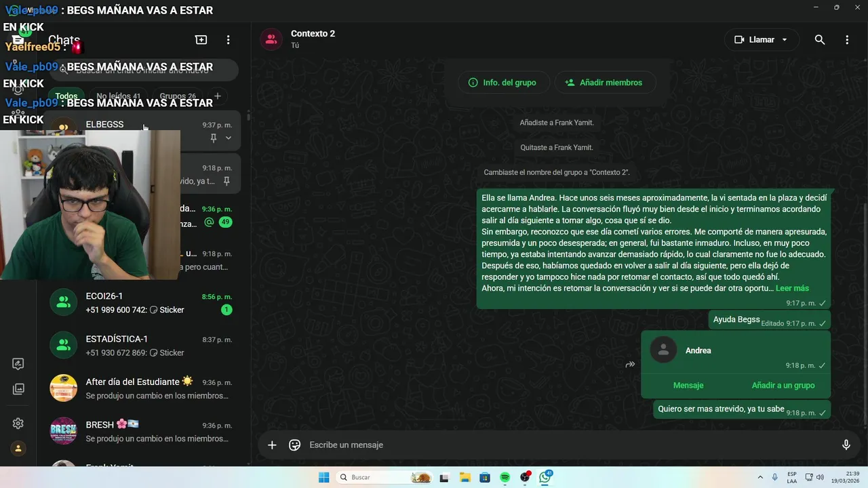
Task: Select the ESP LAA language indicator
Action: pos(792,477)
